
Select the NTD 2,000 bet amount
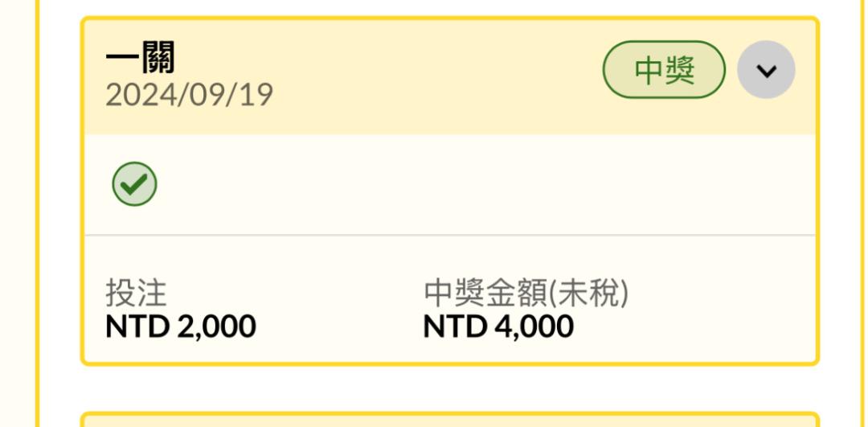(181, 326)
